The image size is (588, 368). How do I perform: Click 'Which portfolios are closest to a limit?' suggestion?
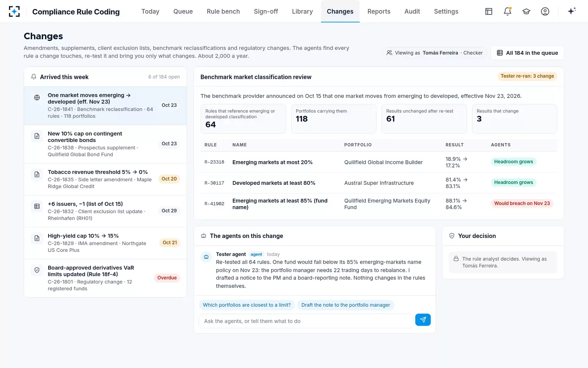(247, 305)
